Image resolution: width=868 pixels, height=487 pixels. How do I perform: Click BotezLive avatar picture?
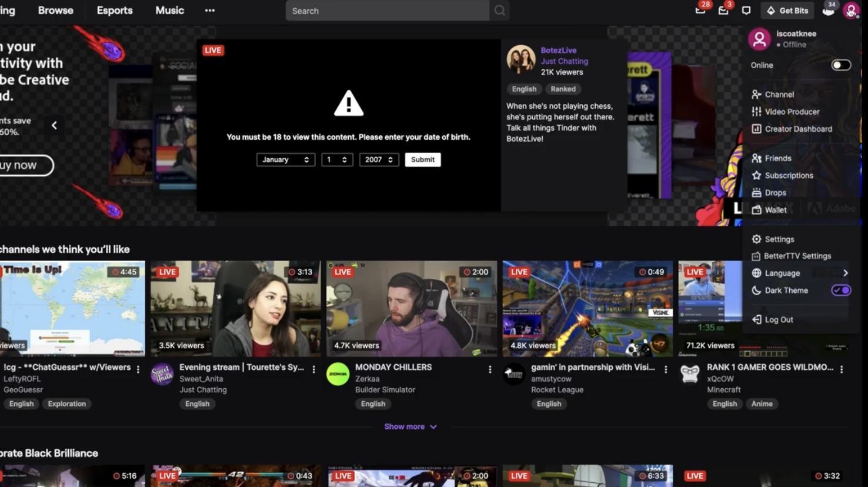[x=521, y=59]
